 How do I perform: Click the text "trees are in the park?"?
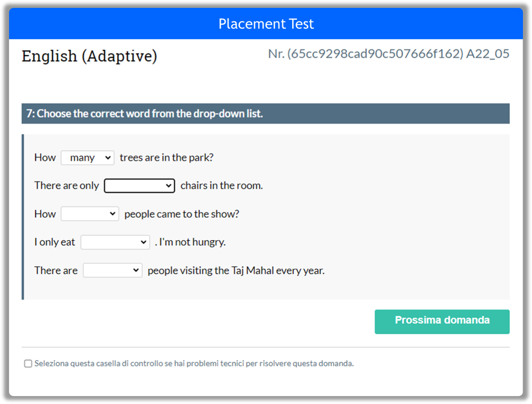[166, 158]
